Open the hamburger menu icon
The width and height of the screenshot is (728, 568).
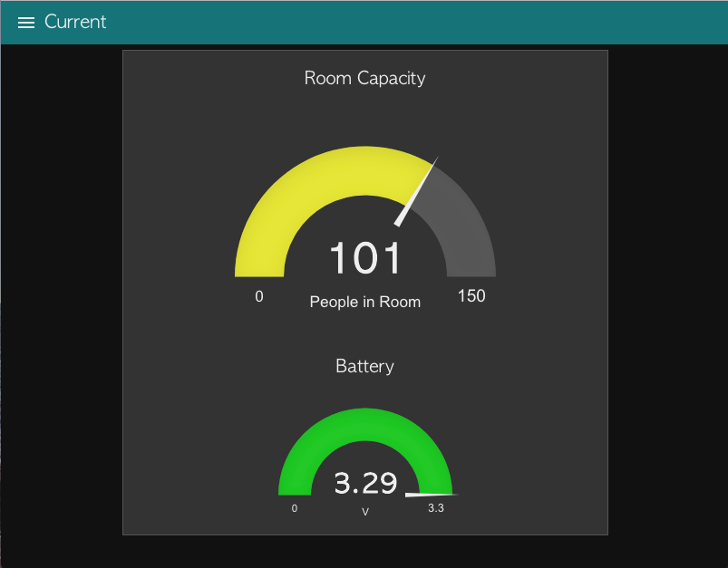coord(26,23)
